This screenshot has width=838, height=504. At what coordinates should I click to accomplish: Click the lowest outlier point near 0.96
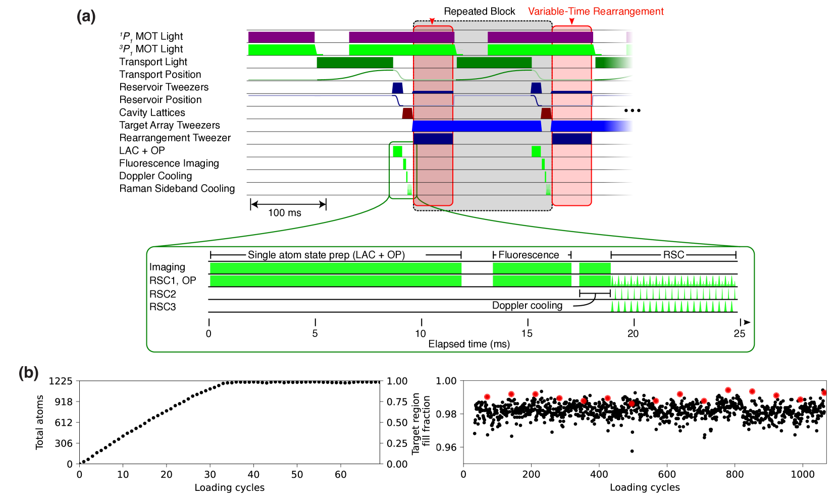pyautogui.click(x=632, y=451)
